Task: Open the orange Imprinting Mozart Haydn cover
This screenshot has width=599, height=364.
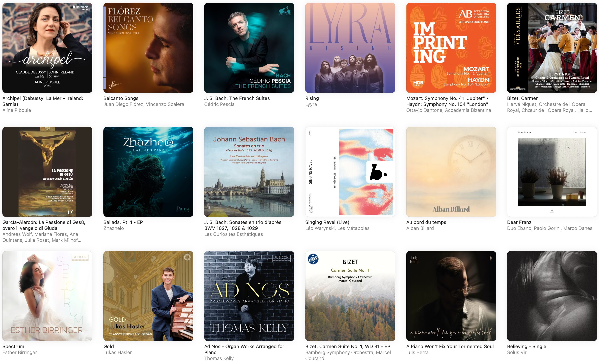Action: click(451, 48)
